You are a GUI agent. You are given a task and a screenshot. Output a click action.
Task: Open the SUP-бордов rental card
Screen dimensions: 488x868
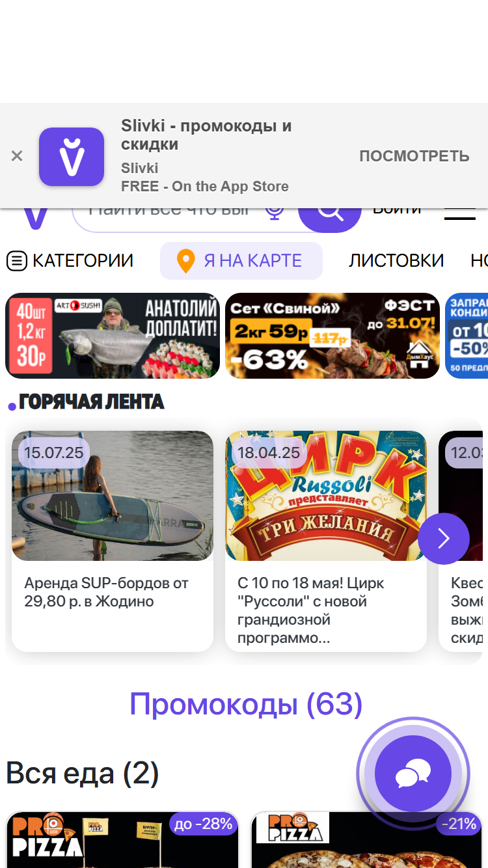(113, 541)
